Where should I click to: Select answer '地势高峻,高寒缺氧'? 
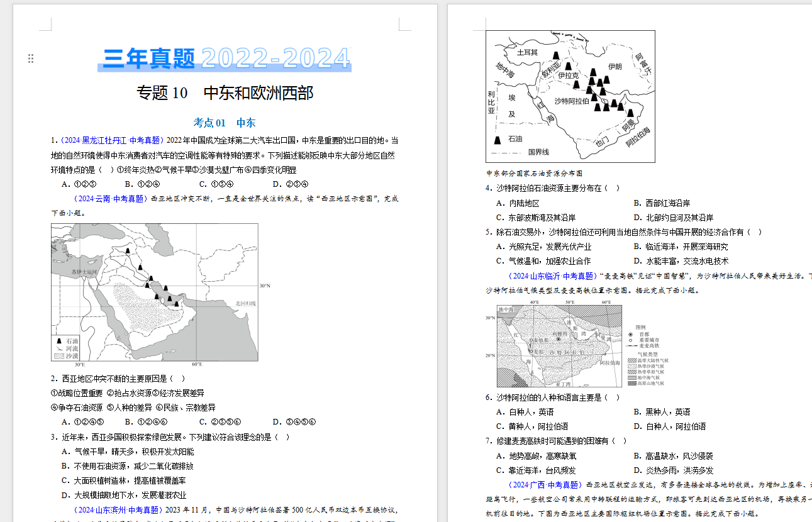coord(536,456)
